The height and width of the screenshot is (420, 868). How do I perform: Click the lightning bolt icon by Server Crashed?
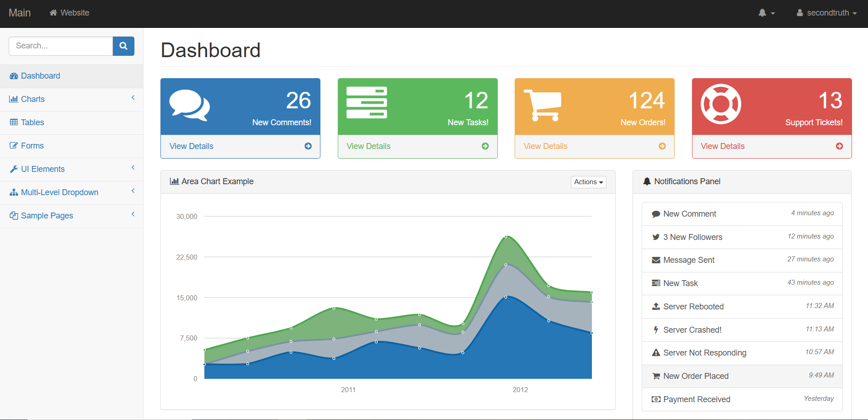point(656,330)
